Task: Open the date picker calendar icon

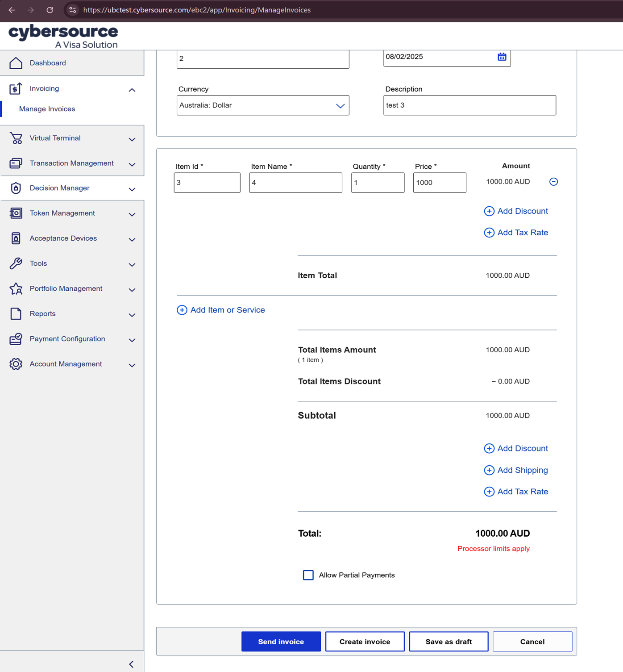Action: [502, 57]
